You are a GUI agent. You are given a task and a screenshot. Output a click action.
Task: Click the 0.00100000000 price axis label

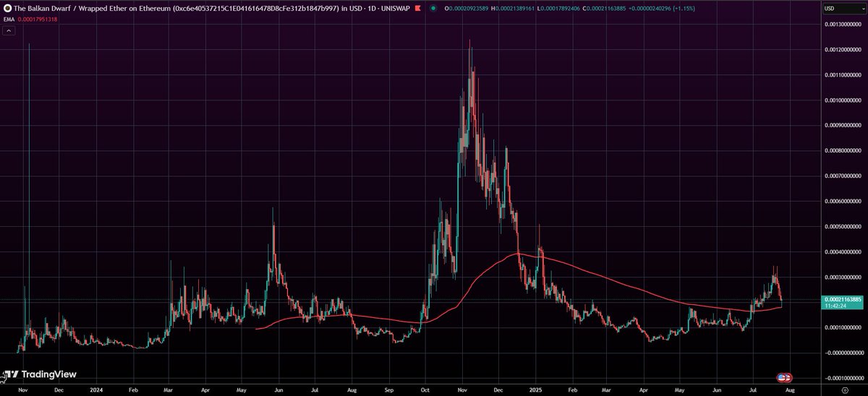tap(843, 100)
